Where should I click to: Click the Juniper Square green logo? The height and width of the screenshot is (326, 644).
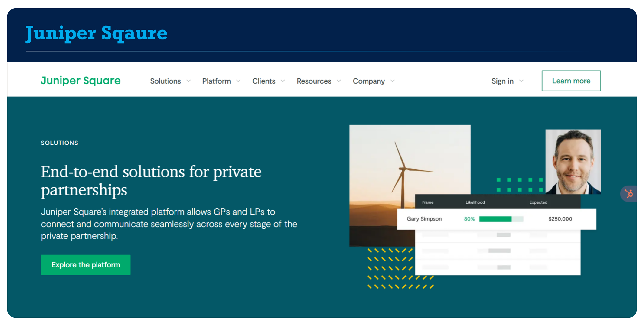(80, 81)
